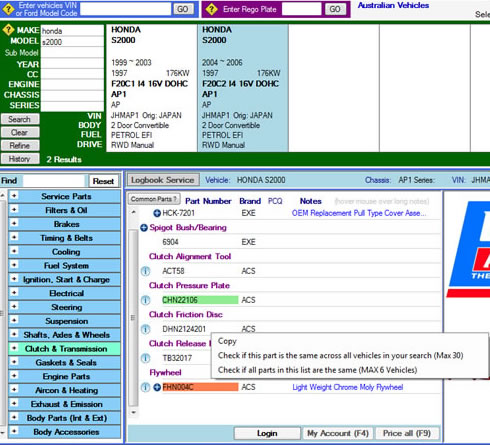Expand the Service Parts category

pos(14,196)
